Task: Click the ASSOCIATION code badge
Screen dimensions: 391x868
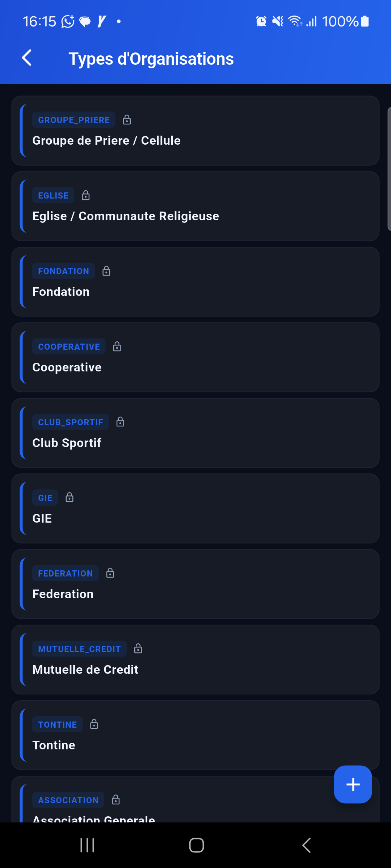Action: (x=68, y=800)
